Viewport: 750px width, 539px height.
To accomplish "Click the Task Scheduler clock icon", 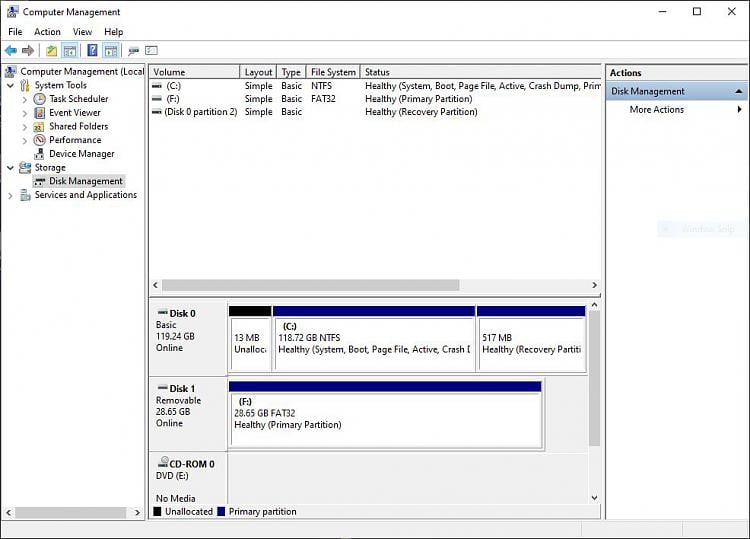I will coord(40,99).
